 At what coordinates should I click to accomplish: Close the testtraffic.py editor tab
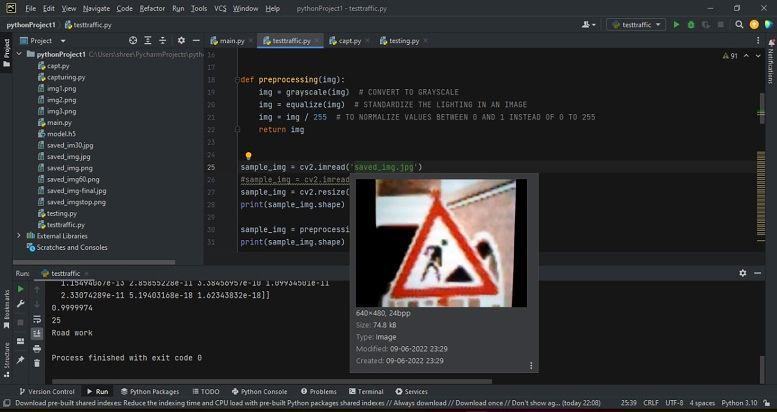[x=317, y=41]
